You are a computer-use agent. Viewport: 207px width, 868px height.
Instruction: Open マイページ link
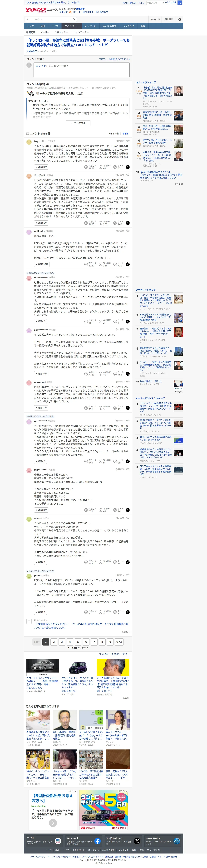click(x=155, y=19)
